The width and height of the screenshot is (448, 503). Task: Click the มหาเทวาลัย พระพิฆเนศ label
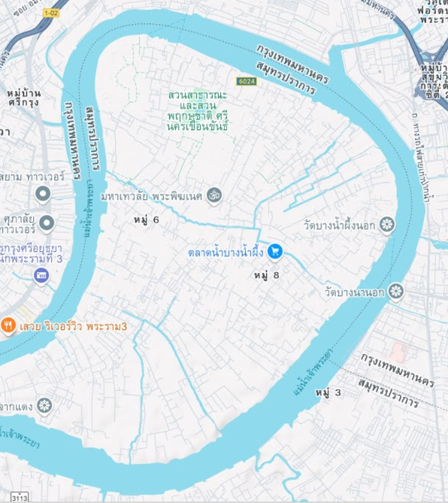click(x=151, y=196)
